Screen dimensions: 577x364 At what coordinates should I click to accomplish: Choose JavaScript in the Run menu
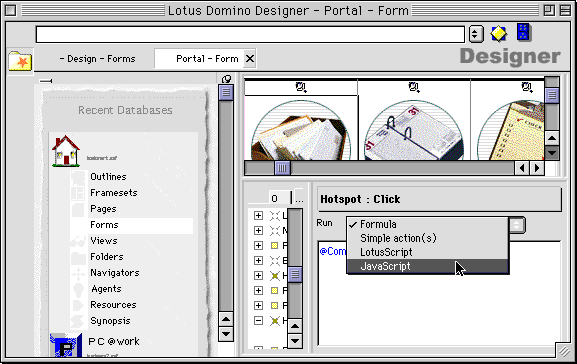428,266
